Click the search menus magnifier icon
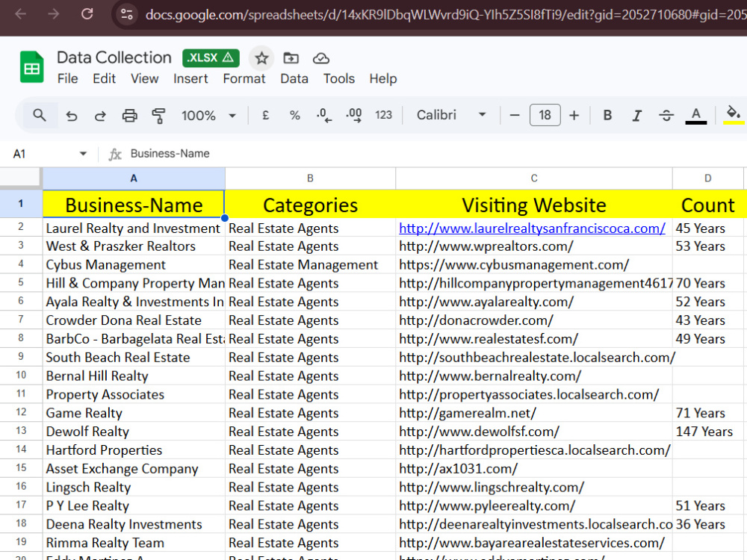This screenshot has height=560, width=747. [39, 115]
